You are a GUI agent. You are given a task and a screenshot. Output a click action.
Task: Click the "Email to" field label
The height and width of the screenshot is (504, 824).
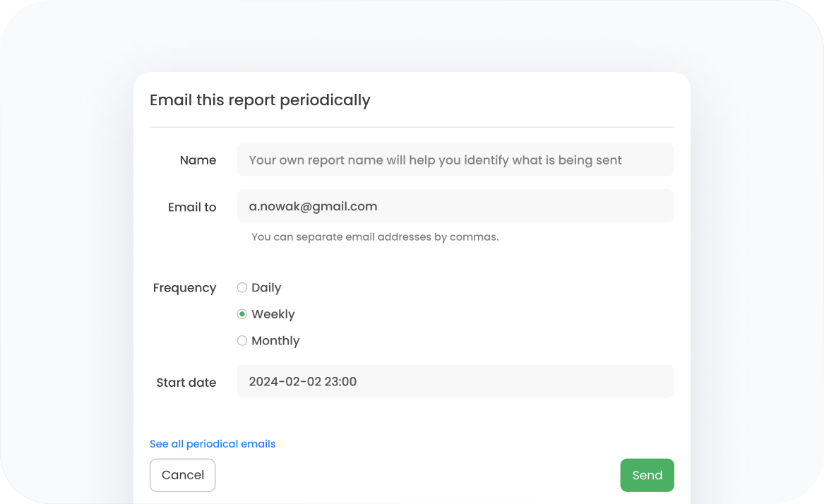pyautogui.click(x=192, y=208)
